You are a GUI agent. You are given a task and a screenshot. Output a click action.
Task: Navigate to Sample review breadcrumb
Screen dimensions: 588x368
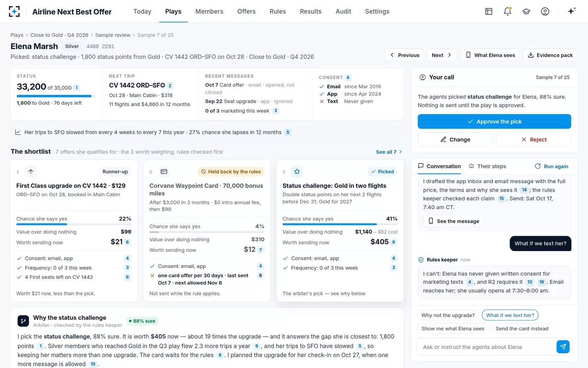113,35
